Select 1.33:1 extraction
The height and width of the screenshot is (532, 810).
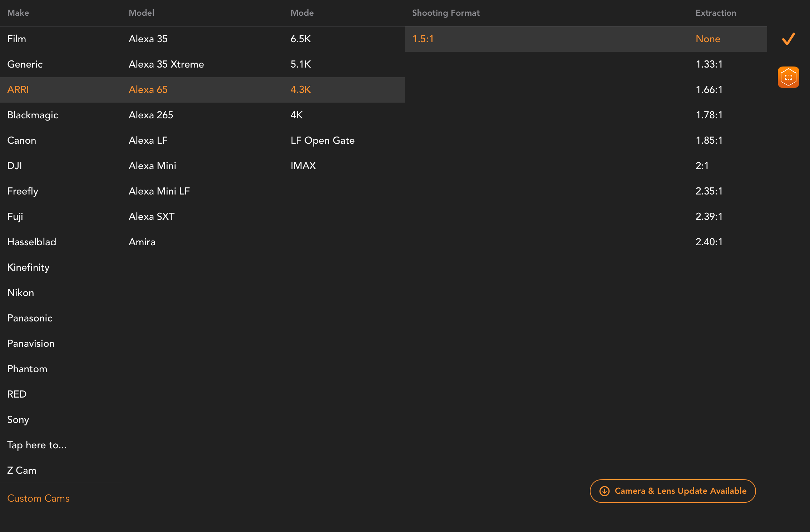point(728,64)
